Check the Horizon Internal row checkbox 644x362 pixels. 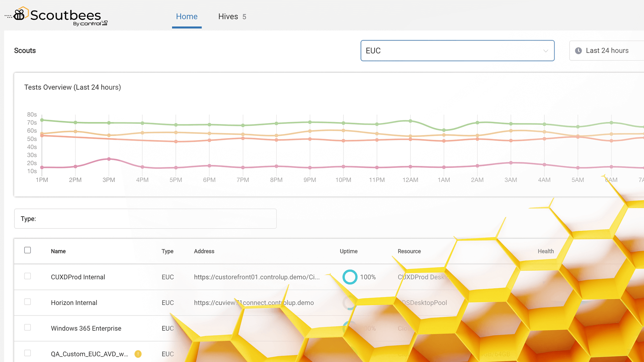point(28,302)
